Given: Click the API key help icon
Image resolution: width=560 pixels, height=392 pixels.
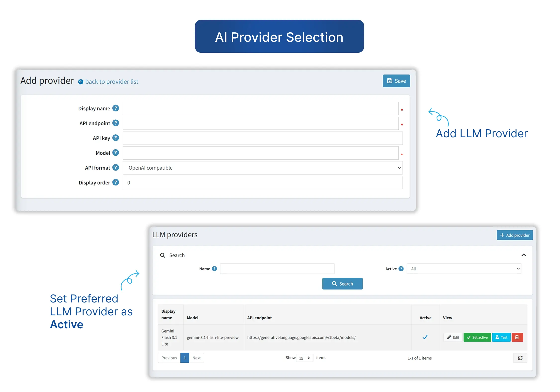Looking at the screenshot, I should coord(115,138).
